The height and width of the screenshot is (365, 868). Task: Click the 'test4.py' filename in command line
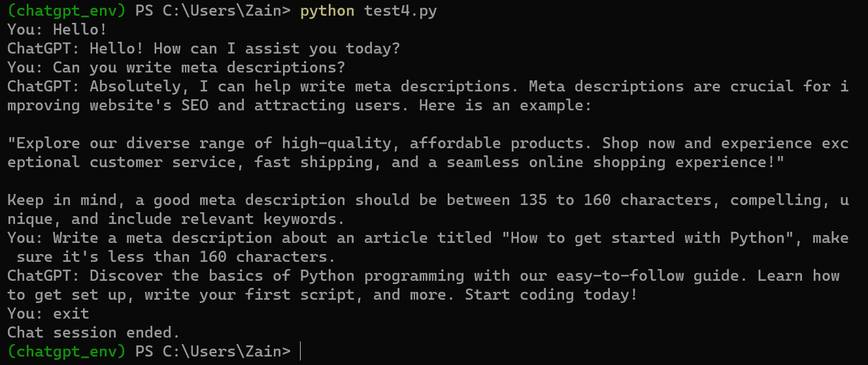[401, 11]
